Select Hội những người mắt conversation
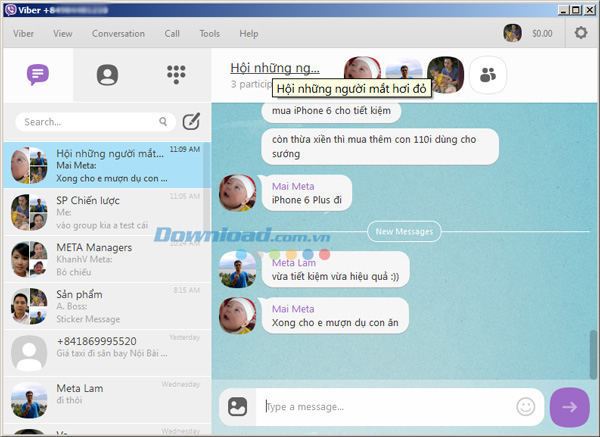Viewport: 600px width, 437px height. (103, 165)
